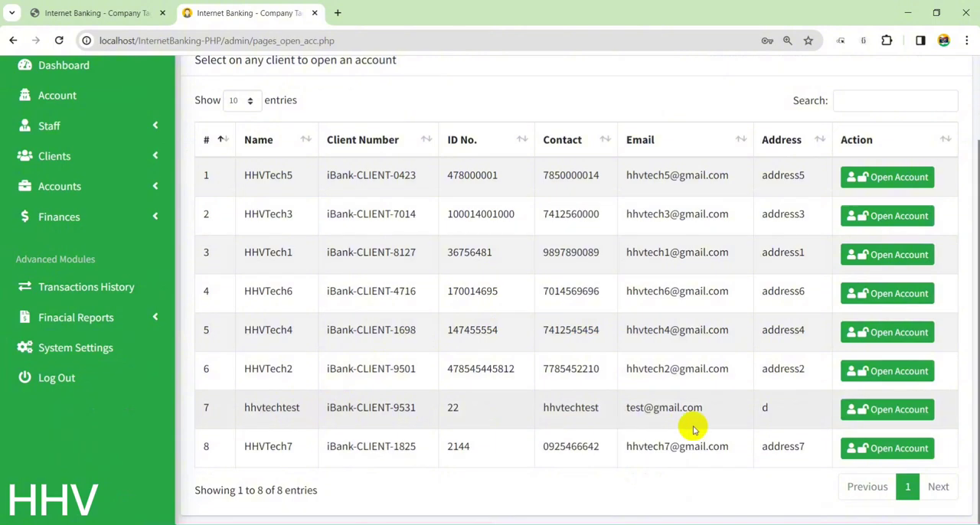Open Account for HHVTech3
Screen dimensions: 980x525
887,216
